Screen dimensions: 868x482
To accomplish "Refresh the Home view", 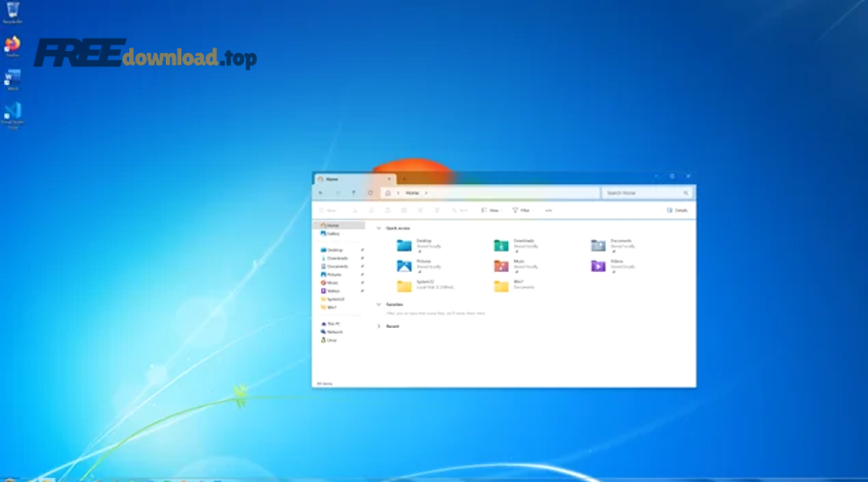I will click(x=370, y=193).
